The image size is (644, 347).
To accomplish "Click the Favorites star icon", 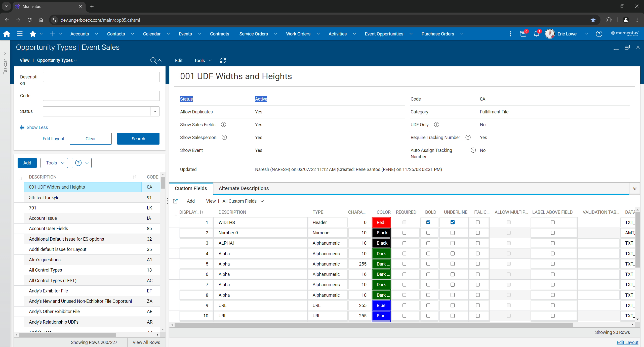I will tap(33, 34).
